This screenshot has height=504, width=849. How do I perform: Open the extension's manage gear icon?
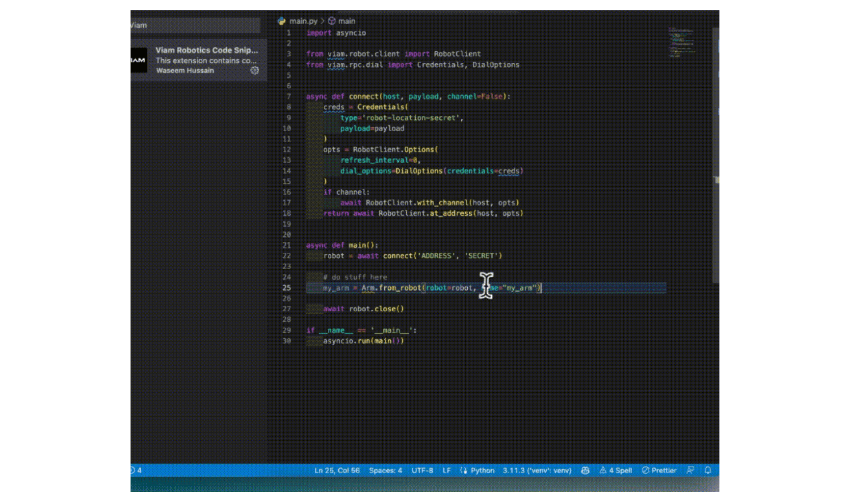point(255,71)
